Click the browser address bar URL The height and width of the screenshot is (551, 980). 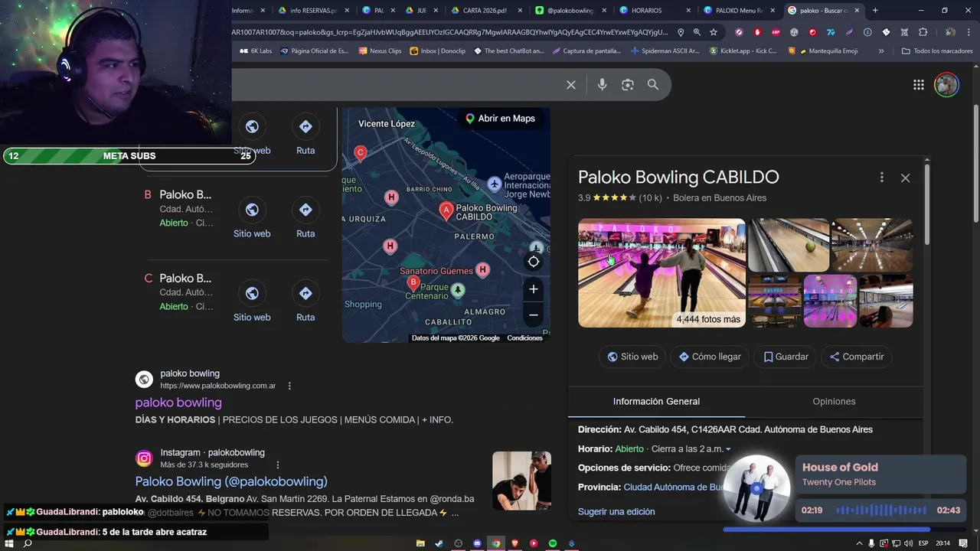coord(450,32)
